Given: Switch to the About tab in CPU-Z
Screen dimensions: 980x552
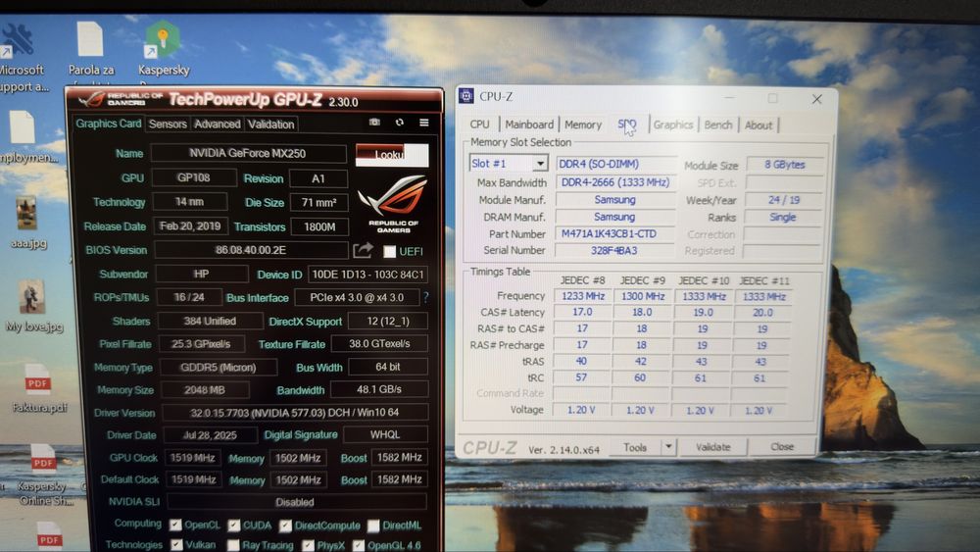Looking at the screenshot, I should (759, 125).
